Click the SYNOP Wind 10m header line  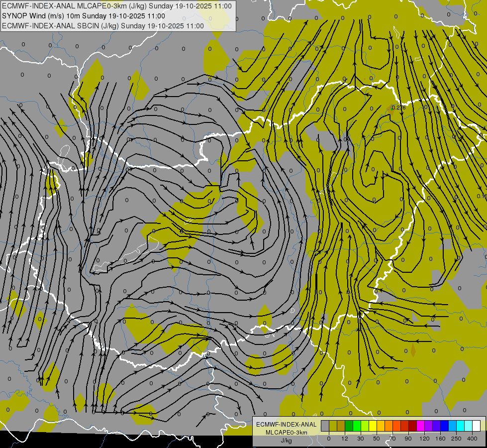[83, 16]
